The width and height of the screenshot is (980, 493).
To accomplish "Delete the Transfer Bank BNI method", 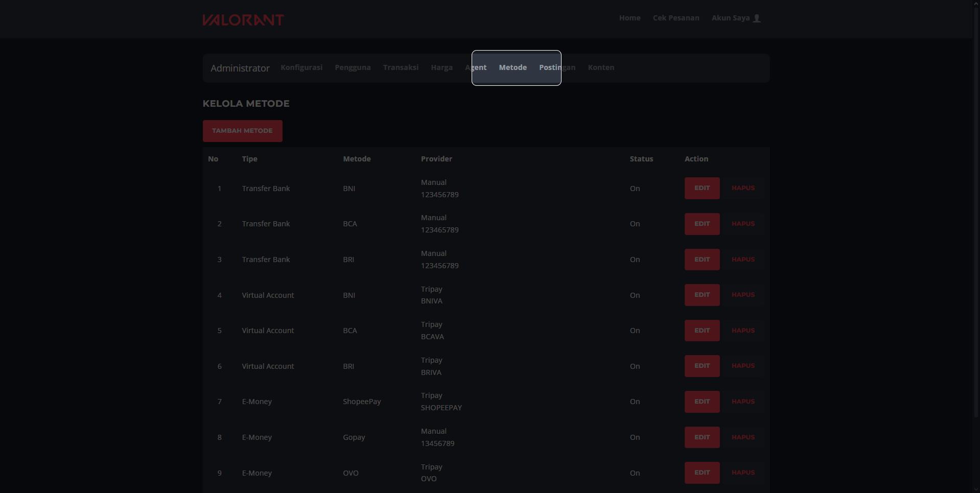I will coord(743,188).
